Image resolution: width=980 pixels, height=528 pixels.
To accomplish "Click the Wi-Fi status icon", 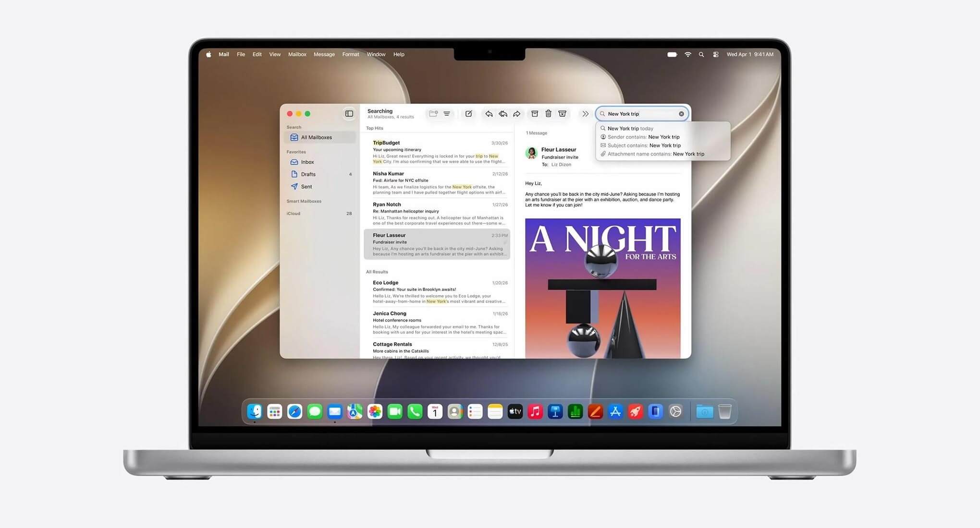I will click(x=688, y=54).
